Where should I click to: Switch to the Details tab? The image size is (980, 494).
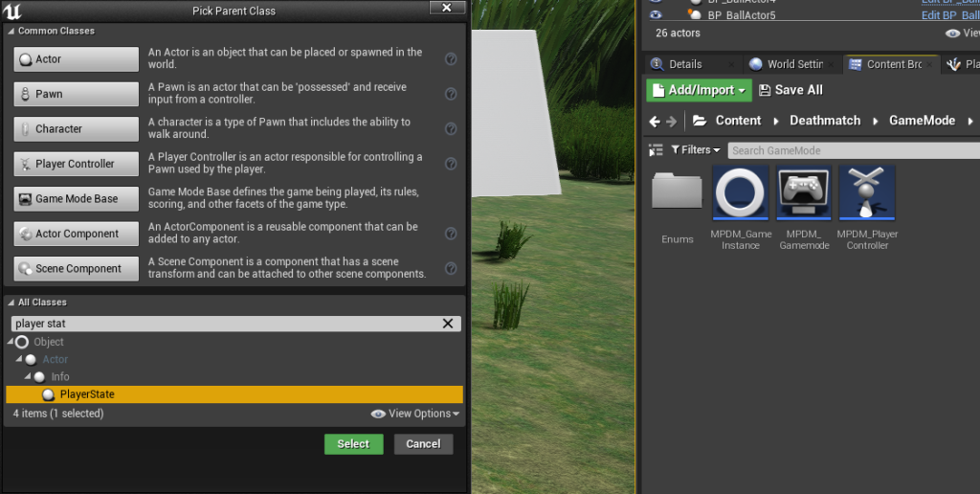click(x=685, y=64)
